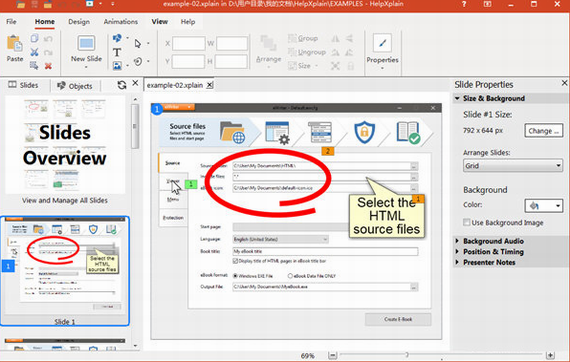Click the red Delete X icon
This screenshot has height=362, width=570.
point(48,66)
